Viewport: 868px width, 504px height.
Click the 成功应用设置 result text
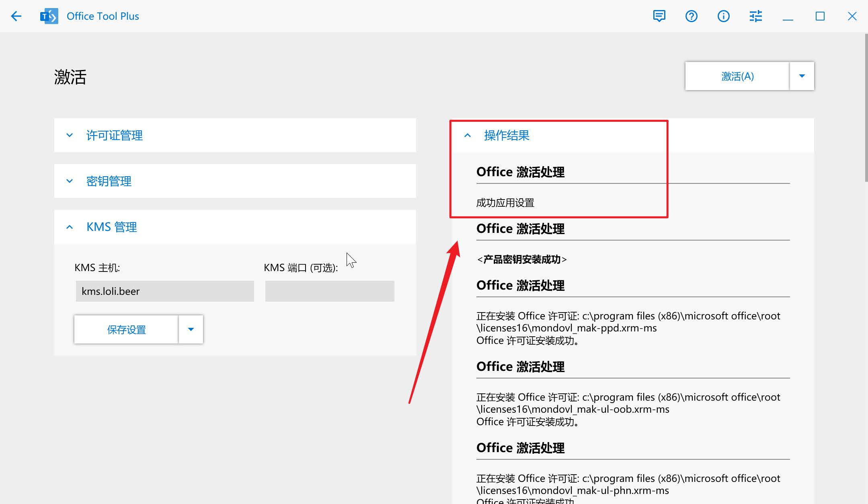[x=505, y=203]
